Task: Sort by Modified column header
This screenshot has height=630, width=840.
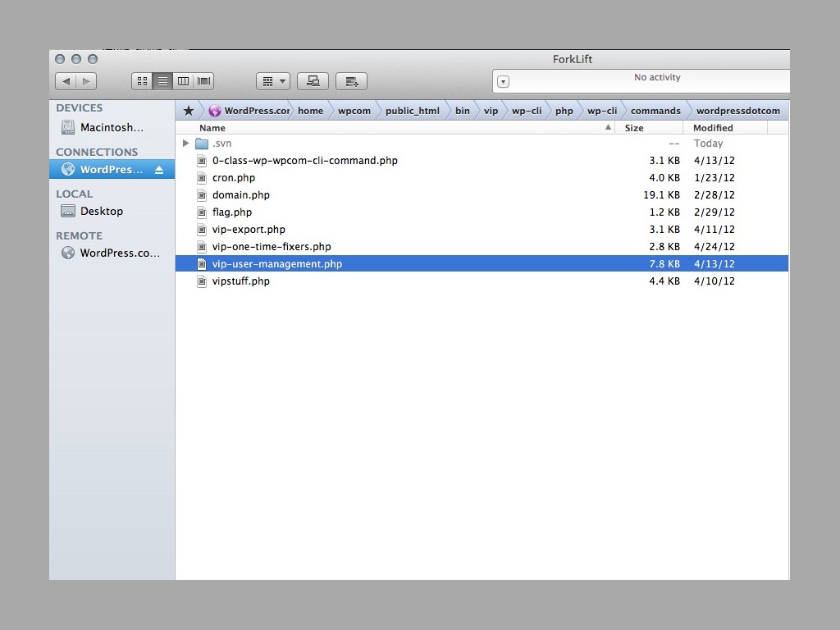Action: (x=725, y=127)
